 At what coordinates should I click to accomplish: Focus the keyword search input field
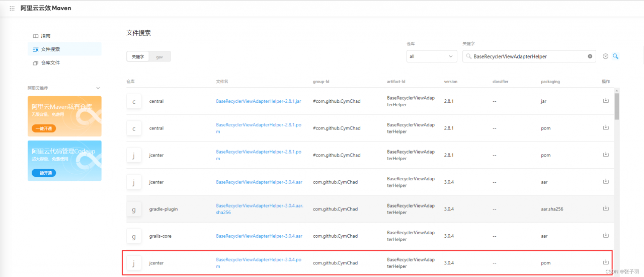click(529, 56)
